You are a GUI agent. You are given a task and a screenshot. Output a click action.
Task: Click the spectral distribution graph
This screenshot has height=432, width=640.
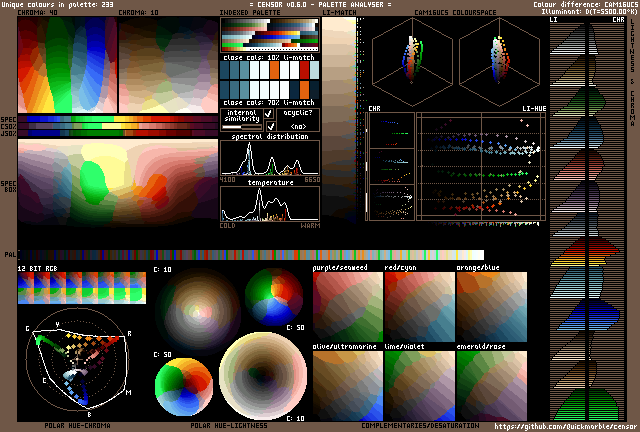tap(270, 159)
